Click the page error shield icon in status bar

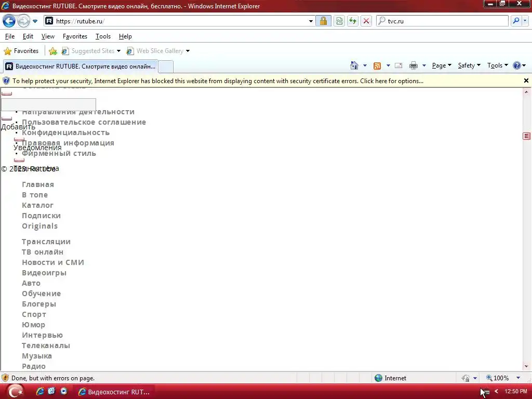click(5, 378)
